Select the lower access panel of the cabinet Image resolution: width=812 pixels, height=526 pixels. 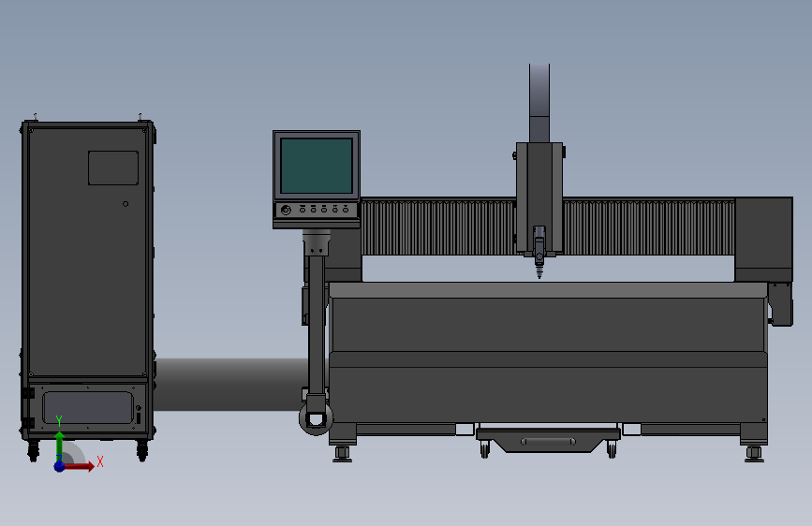(x=88, y=407)
